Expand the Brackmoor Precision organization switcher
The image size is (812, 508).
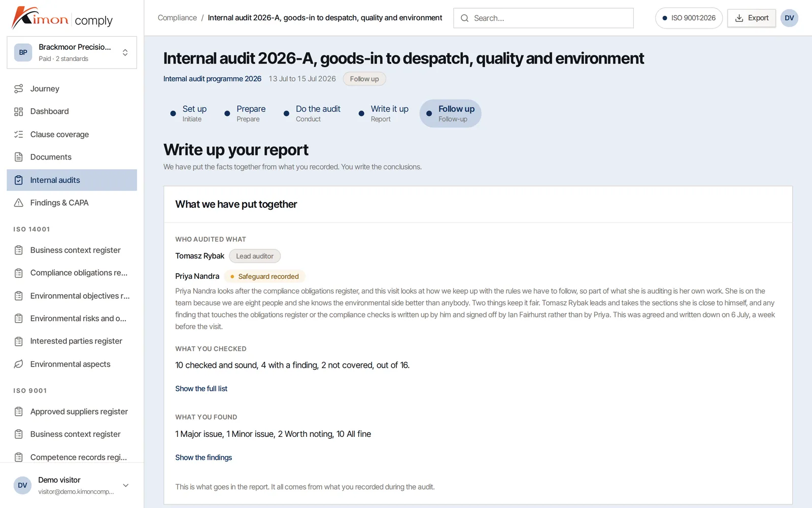coord(72,52)
